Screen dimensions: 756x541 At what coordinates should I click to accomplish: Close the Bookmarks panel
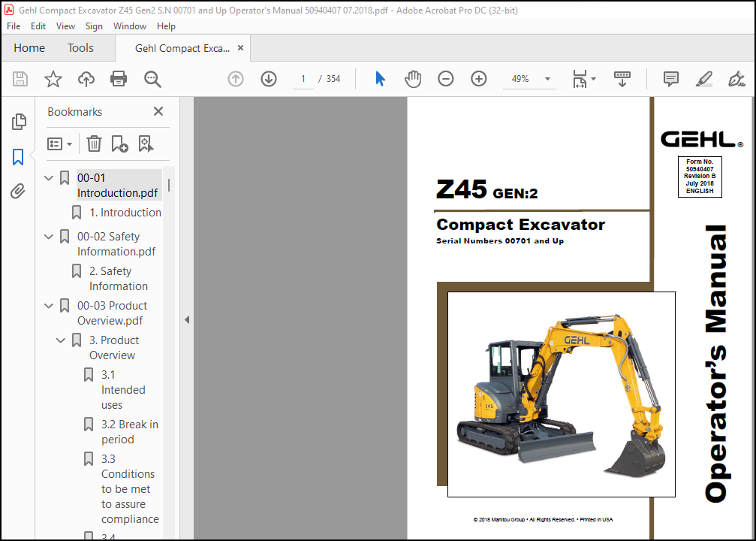tap(158, 111)
